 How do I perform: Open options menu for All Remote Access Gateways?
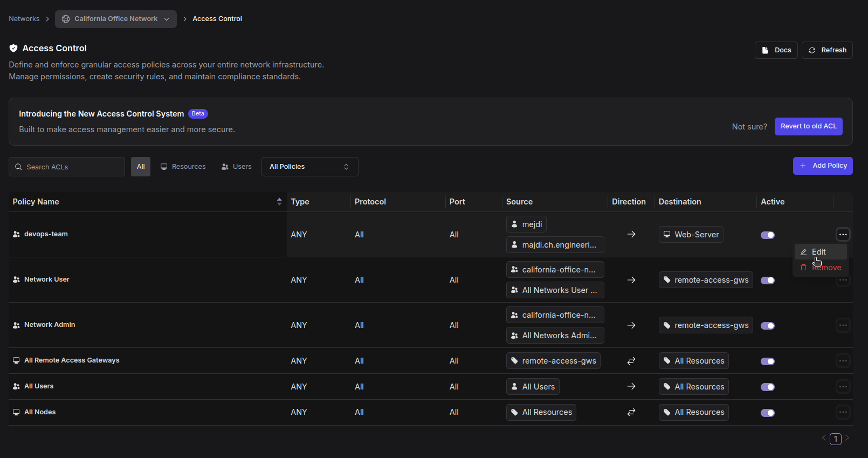(x=843, y=361)
